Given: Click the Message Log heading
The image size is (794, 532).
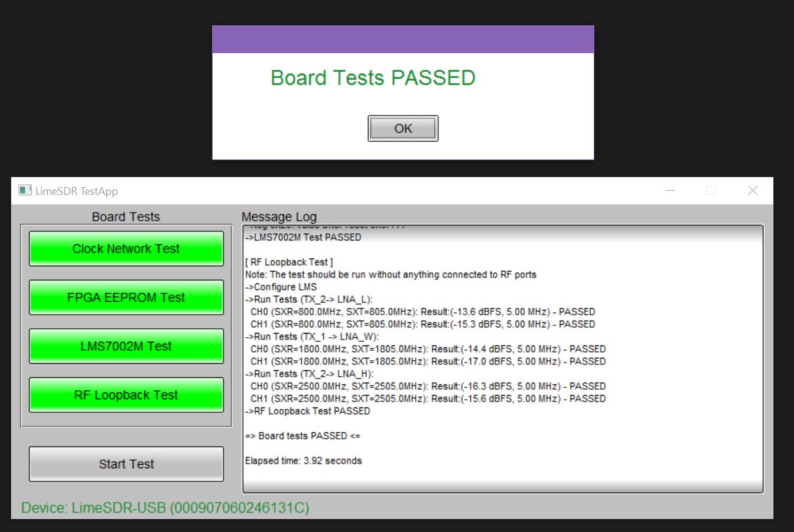Looking at the screenshot, I should click(279, 217).
